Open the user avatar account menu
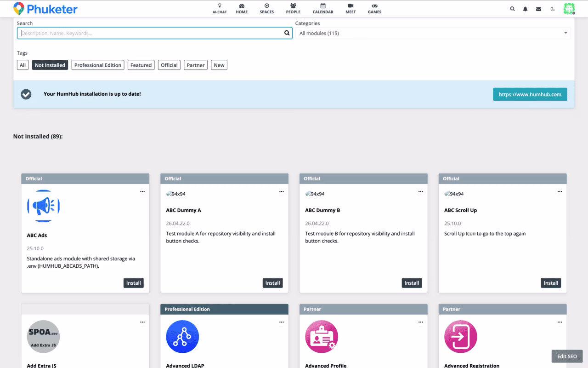 tap(569, 9)
